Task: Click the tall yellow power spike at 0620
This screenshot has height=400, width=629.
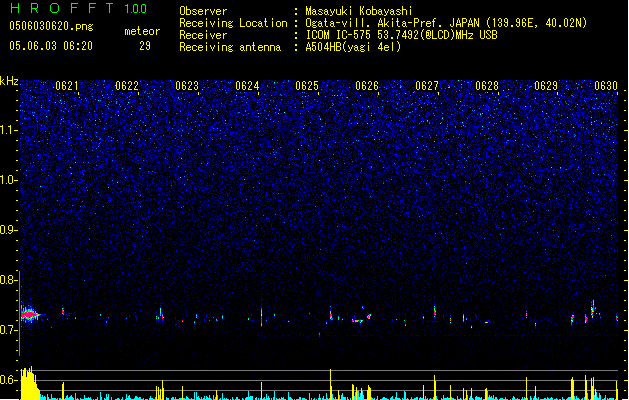Action: [29, 383]
